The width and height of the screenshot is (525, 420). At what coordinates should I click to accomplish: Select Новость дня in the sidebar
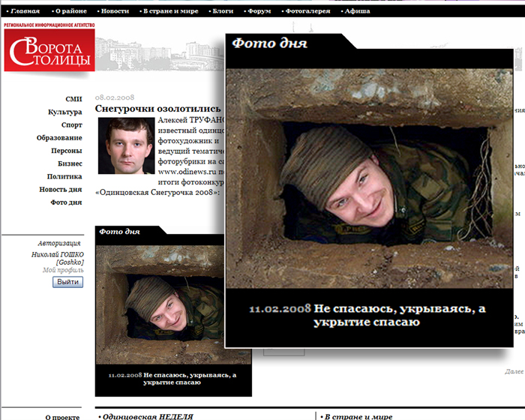61,190
